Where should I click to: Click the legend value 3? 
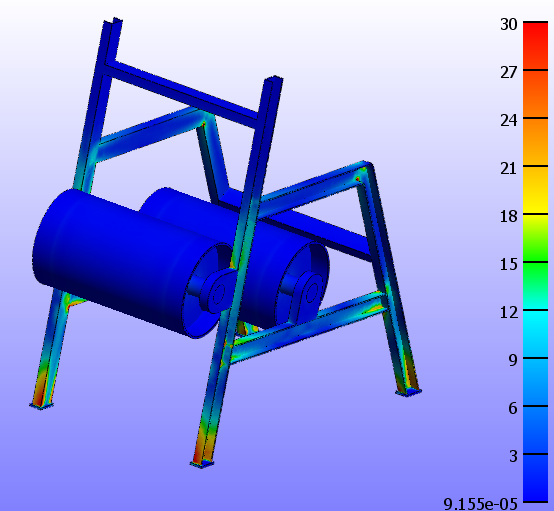(513, 456)
